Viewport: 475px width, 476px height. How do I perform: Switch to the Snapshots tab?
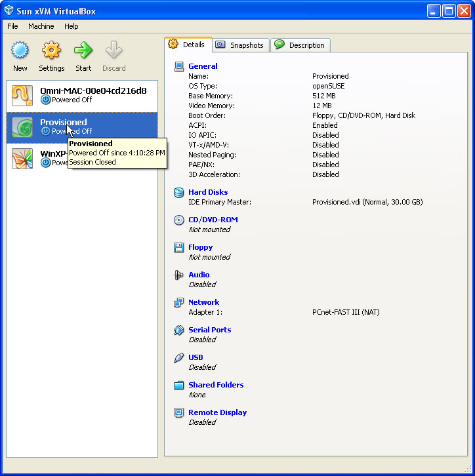pyautogui.click(x=241, y=45)
